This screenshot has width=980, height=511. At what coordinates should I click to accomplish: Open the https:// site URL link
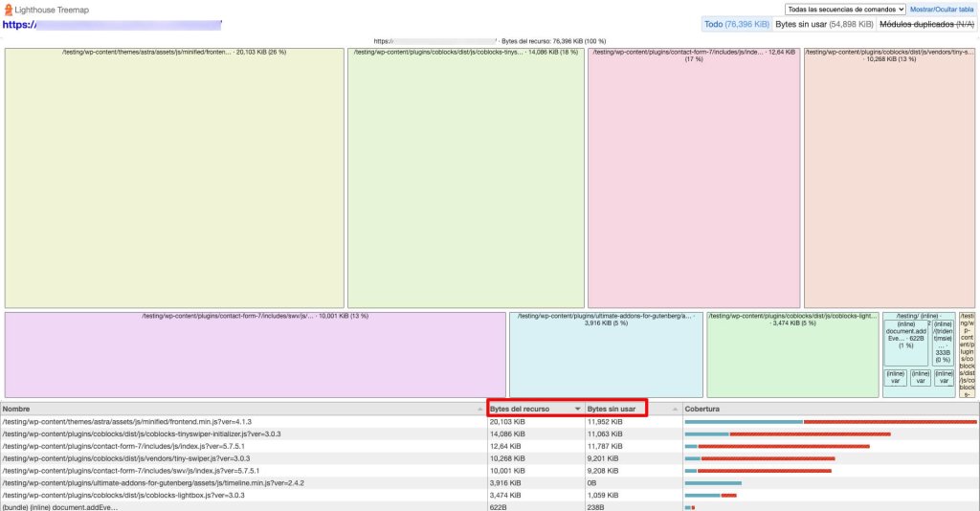coord(112,25)
